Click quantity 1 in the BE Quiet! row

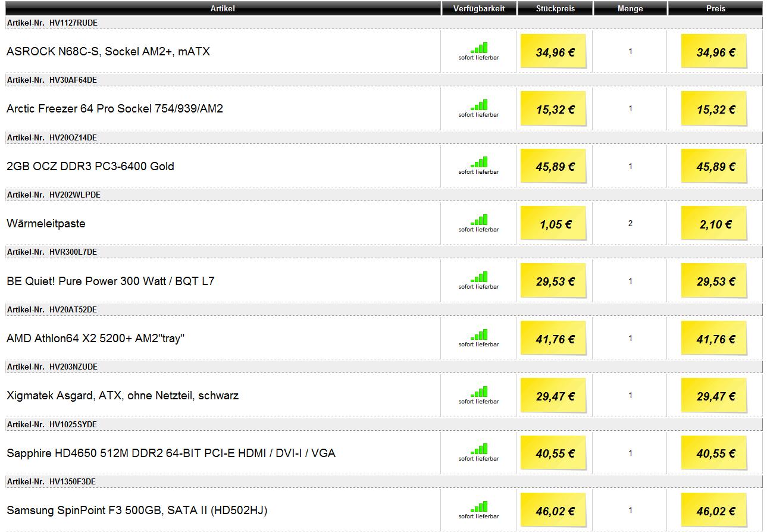pos(630,281)
